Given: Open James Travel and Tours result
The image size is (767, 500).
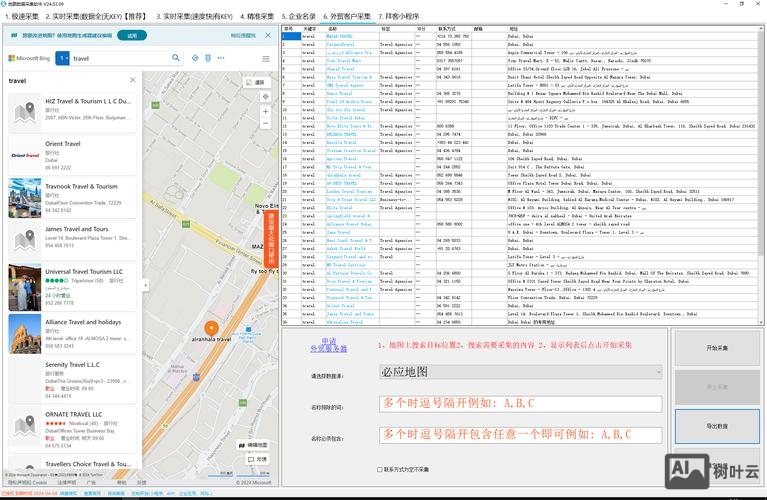Looking at the screenshot, I should point(72,240).
